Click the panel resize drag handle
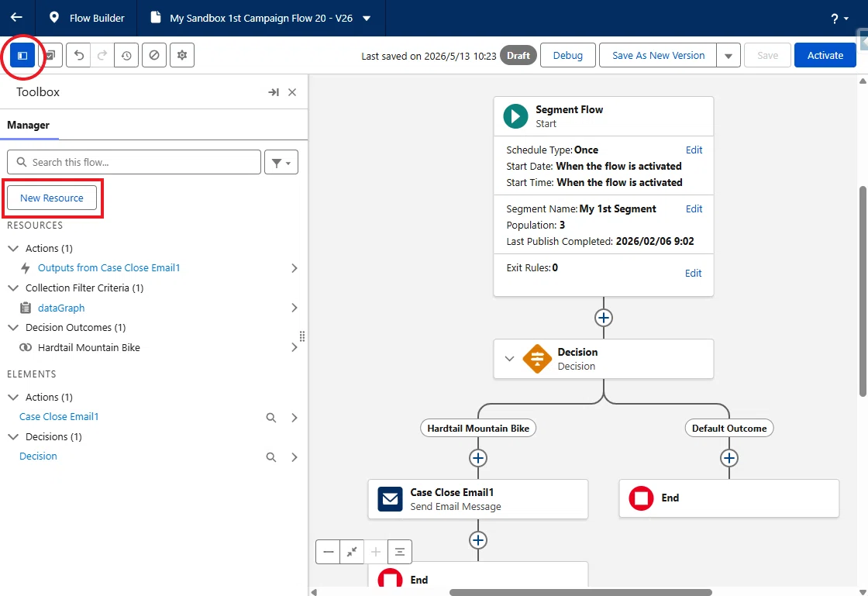This screenshot has height=596, width=868. [x=302, y=336]
